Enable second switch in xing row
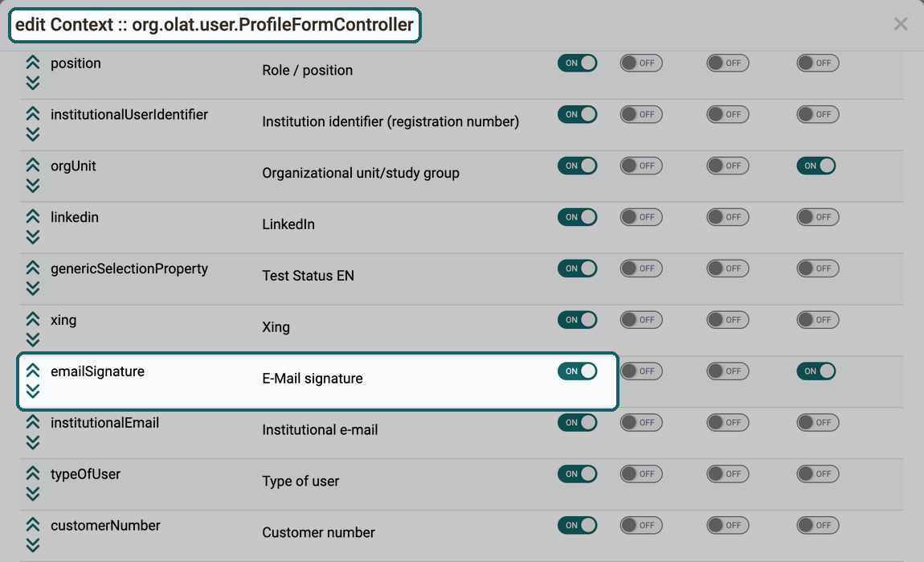 [x=641, y=320]
